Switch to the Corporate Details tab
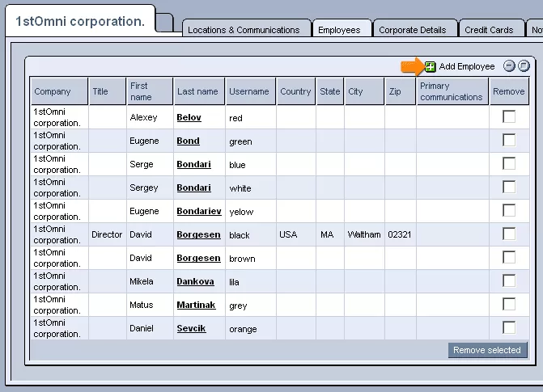 [x=412, y=30]
